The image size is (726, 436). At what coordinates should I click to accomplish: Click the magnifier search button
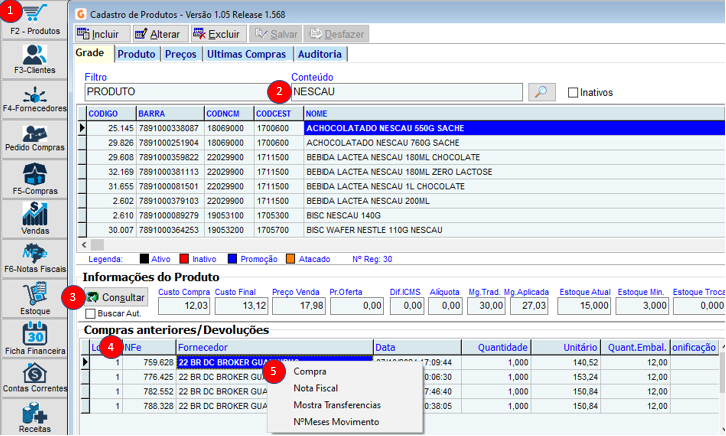click(x=541, y=92)
